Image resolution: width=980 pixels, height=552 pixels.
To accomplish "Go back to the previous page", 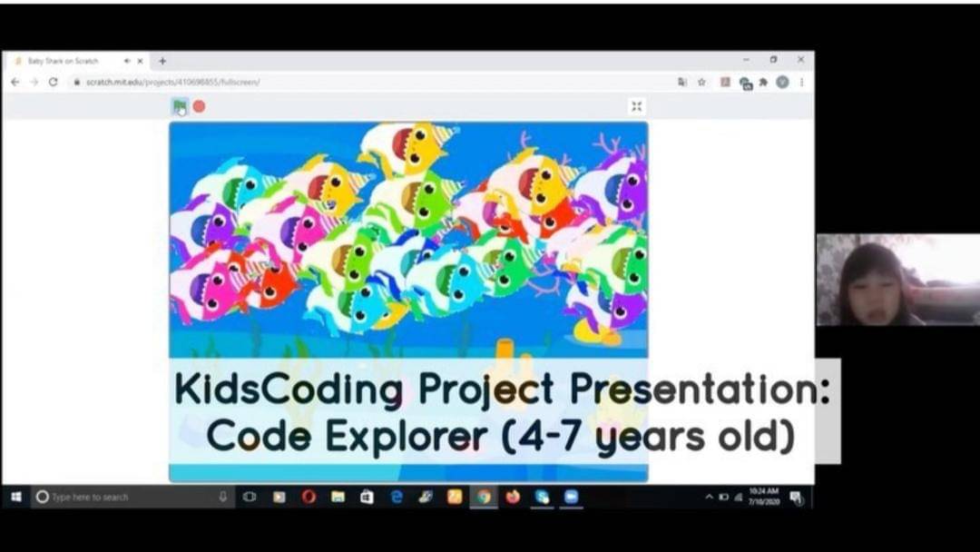I will (15, 82).
